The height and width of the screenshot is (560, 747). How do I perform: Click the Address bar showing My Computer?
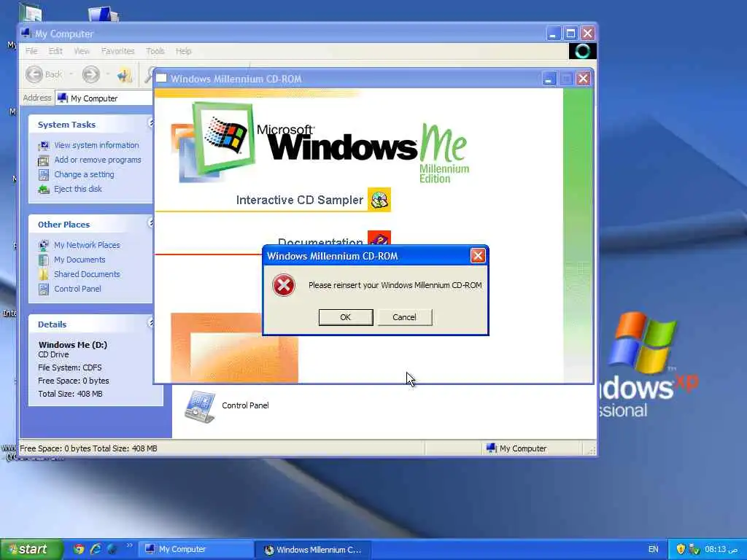pyautogui.click(x=104, y=98)
